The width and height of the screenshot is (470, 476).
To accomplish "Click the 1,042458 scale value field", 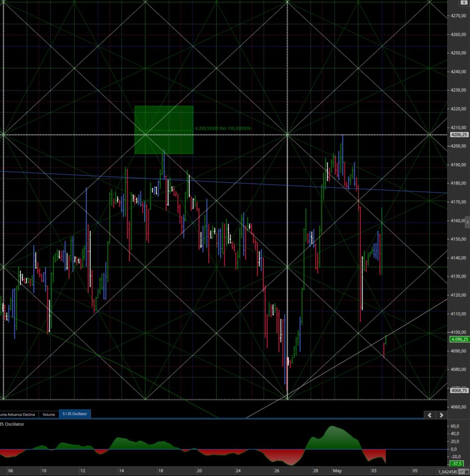I will 448,471.
